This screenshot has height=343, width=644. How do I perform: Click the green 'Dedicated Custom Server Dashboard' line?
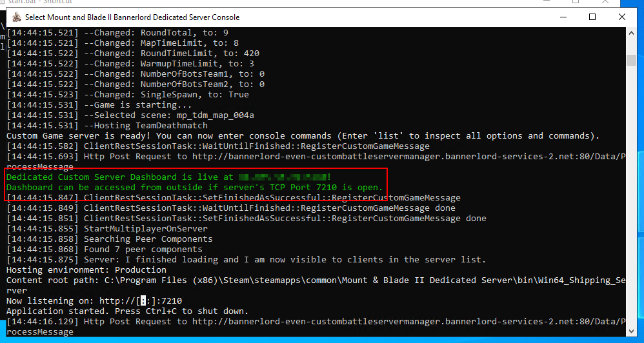click(169, 177)
